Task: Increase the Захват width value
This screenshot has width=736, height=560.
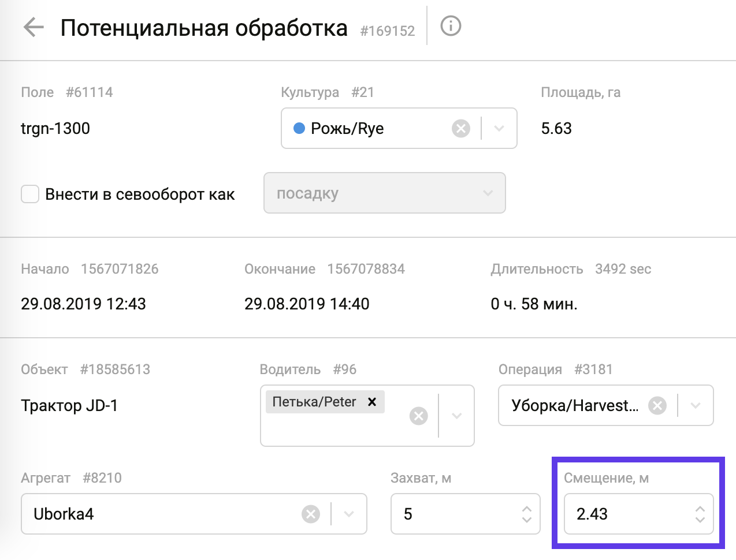Action: (526, 509)
